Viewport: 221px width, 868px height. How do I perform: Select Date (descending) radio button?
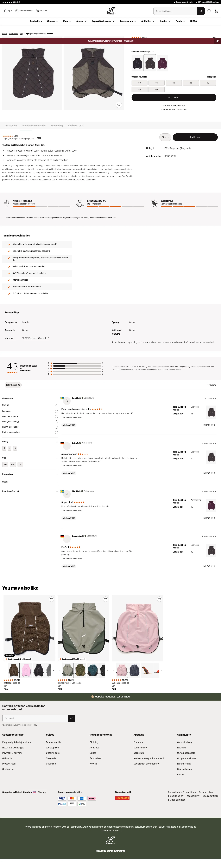tap(56, 422)
